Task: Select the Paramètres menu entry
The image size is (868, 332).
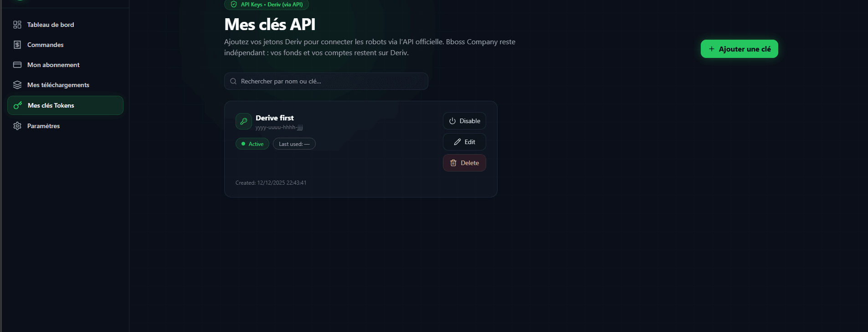Action: (x=65, y=126)
